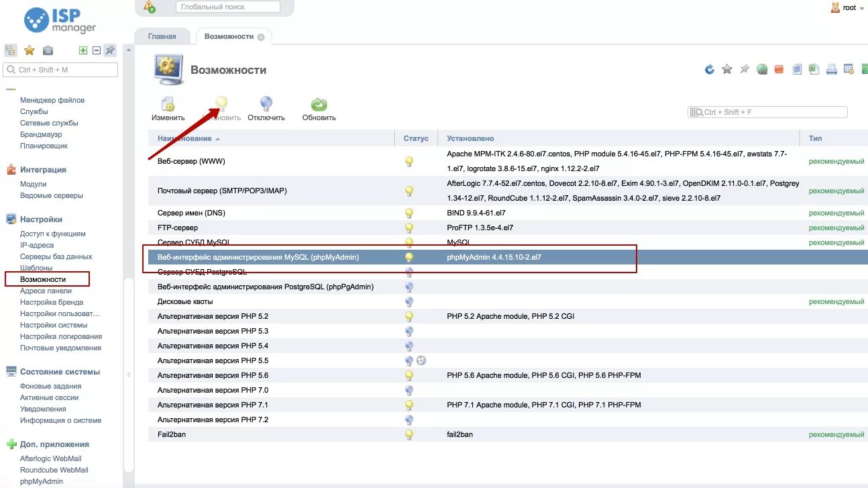Click status bulb for Дисковые квоты row
Viewport: 868px width, 488px height.
tap(409, 301)
